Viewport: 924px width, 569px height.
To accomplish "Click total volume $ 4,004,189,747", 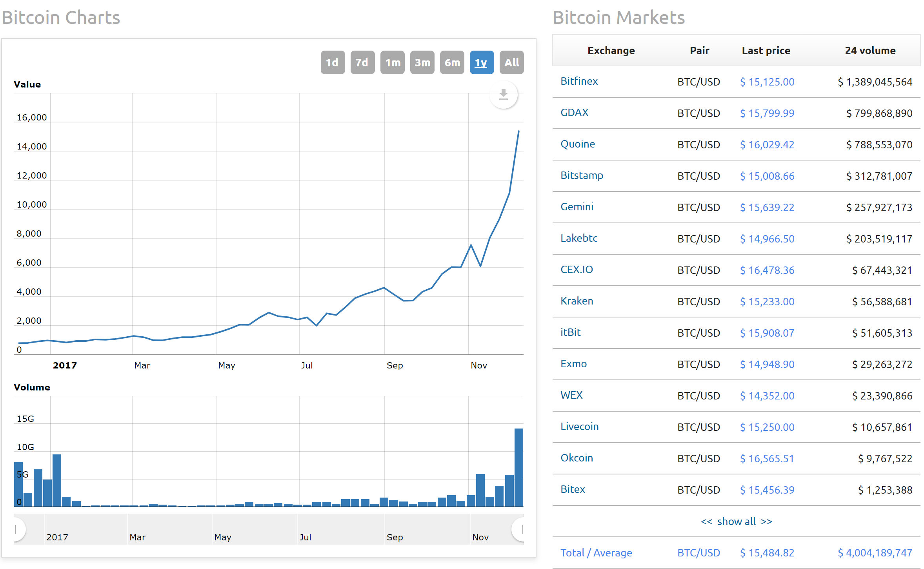I will click(x=875, y=553).
